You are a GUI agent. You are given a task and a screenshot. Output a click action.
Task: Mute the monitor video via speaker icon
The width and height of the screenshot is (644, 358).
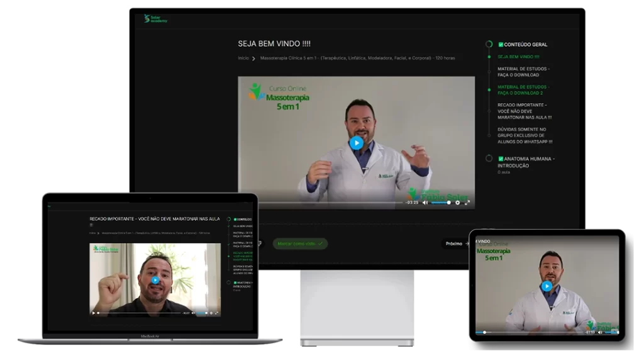click(425, 203)
